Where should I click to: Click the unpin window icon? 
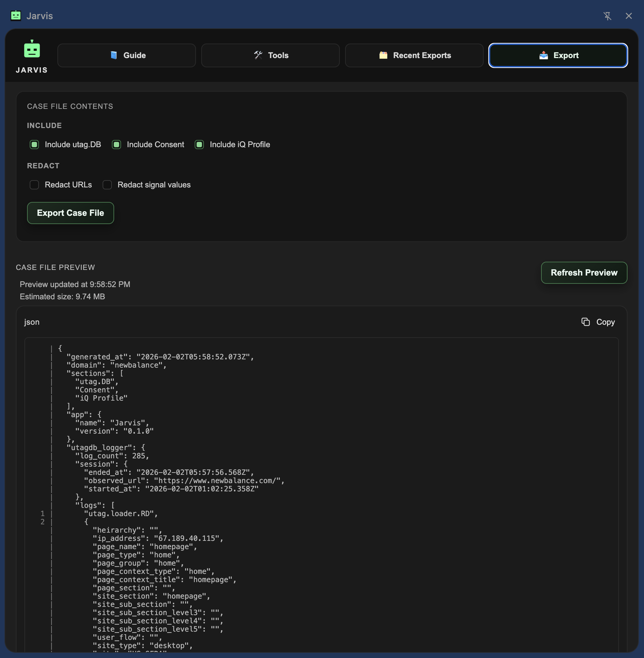point(607,16)
